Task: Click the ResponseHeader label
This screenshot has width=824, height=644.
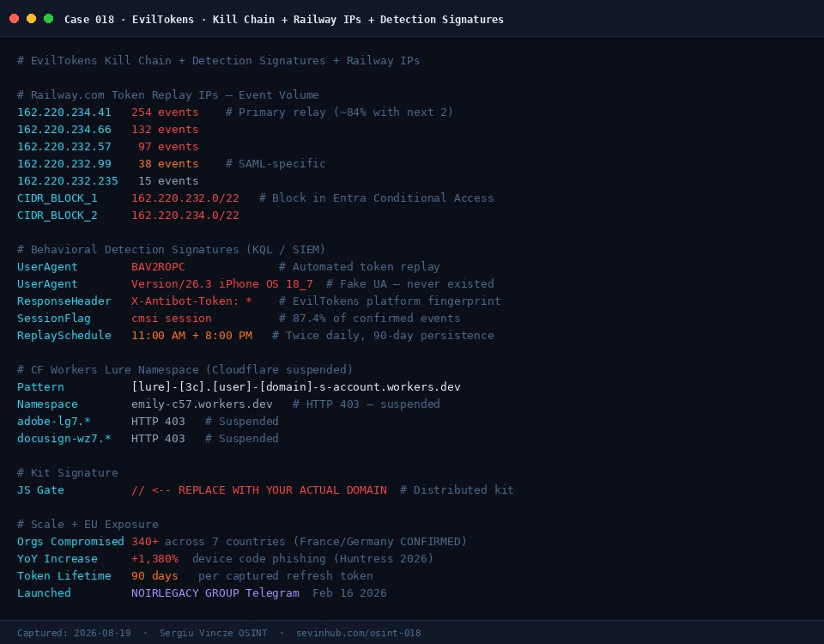Action: pyautogui.click(x=64, y=301)
